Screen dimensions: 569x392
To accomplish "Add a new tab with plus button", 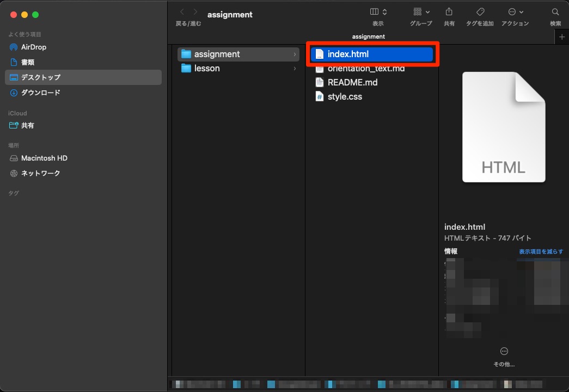I will [562, 36].
